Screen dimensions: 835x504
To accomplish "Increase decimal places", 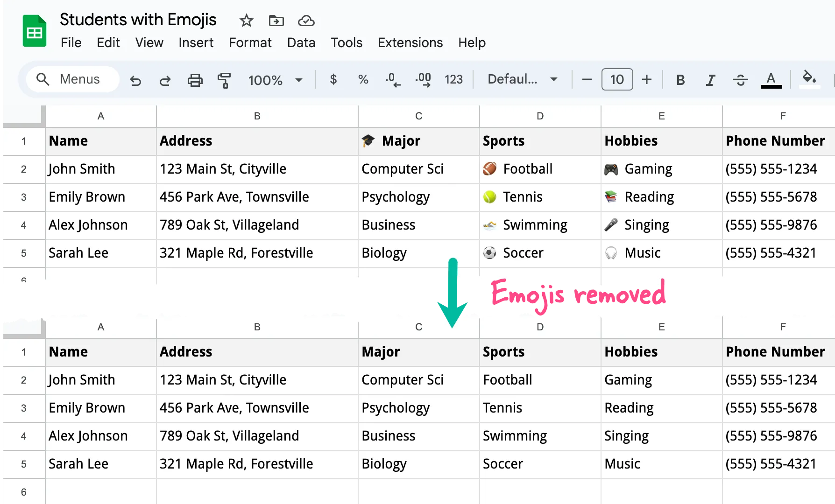I will pos(423,79).
